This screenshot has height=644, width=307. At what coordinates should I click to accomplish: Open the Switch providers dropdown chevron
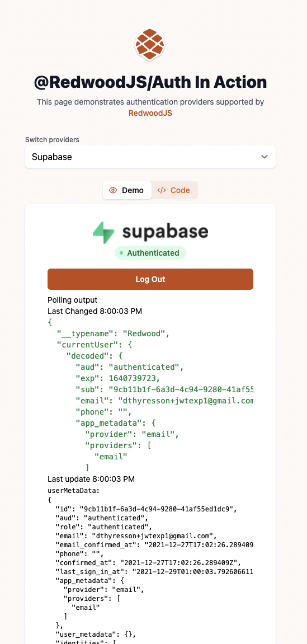click(x=265, y=157)
